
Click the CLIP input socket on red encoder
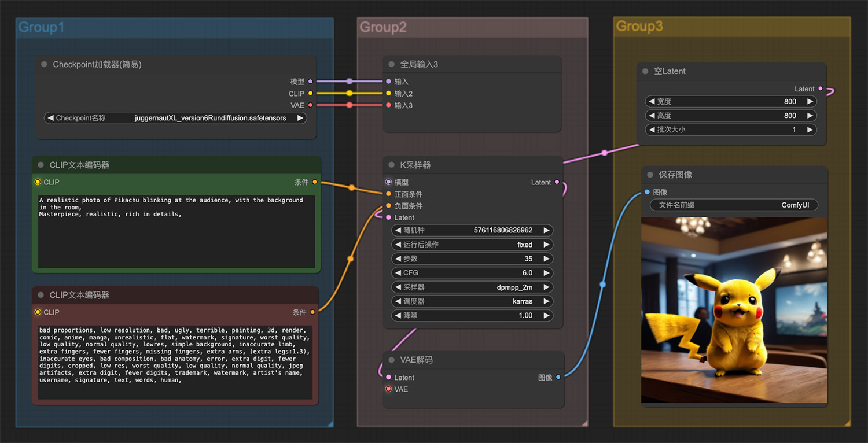tap(38, 312)
